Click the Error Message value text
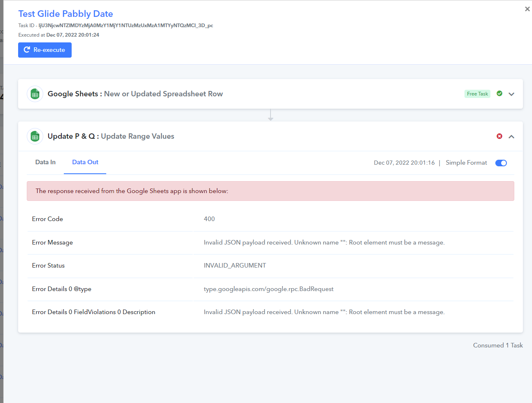Screen dimensions: 532x403 tap(324, 242)
